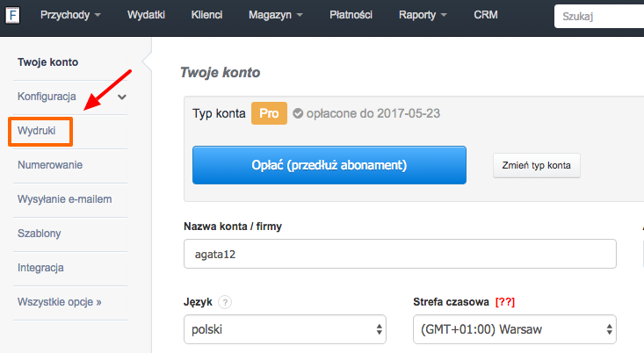The image size is (644, 353).
Task: Click the F logo home icon
Action: (x=16, y=15)
